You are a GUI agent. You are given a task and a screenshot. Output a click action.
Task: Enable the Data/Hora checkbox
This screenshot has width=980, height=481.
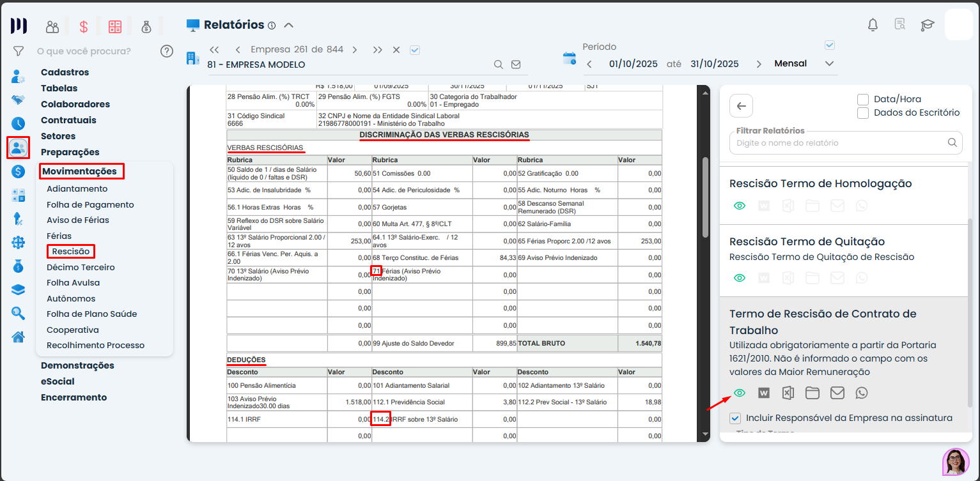[863, 100]
